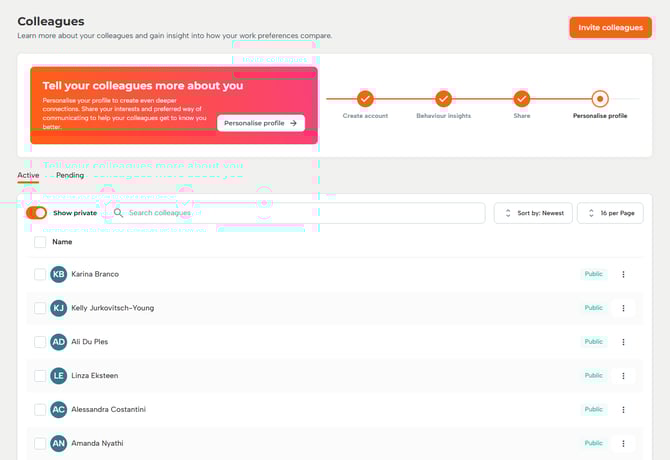The width and height of the screenshot is (670, 460).
Task: Click the search magnifier icon
Action: (118, 213)
